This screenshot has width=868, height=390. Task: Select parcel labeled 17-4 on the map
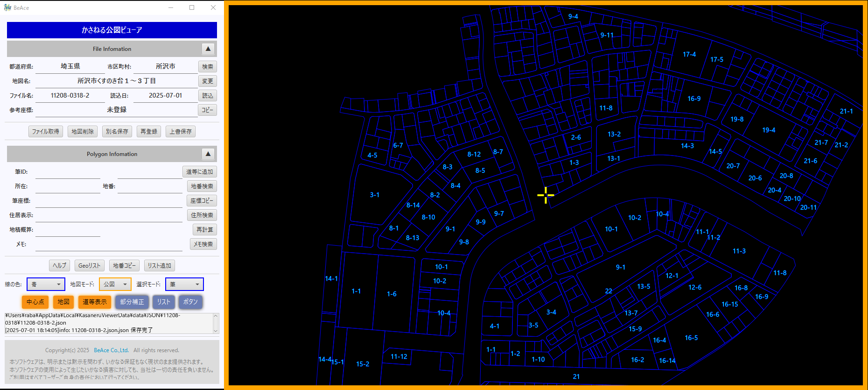(689, 55)
